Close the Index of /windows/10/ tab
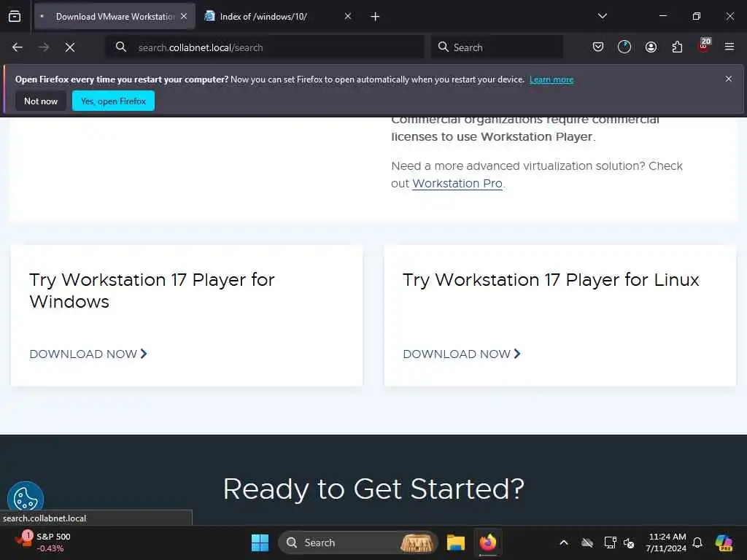747x560 pixels. point(348,16)
